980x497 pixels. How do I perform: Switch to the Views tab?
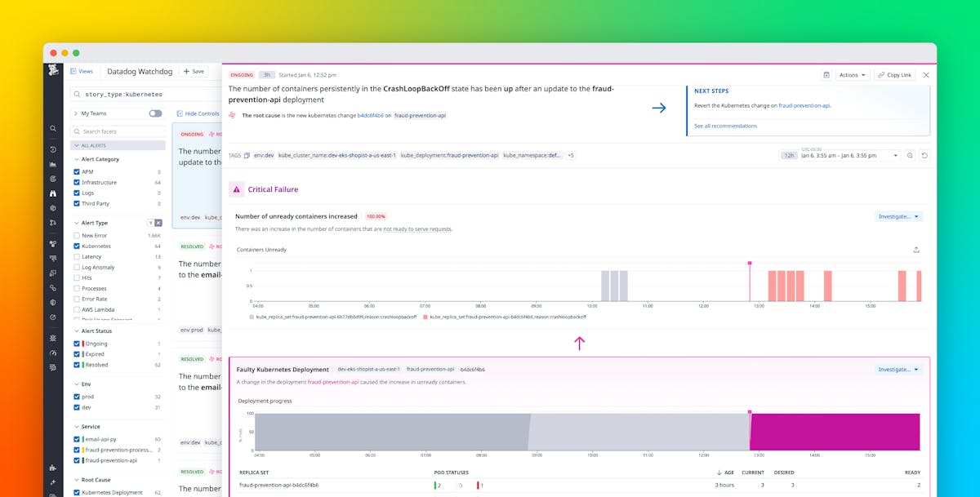click(x=82, y=71)
